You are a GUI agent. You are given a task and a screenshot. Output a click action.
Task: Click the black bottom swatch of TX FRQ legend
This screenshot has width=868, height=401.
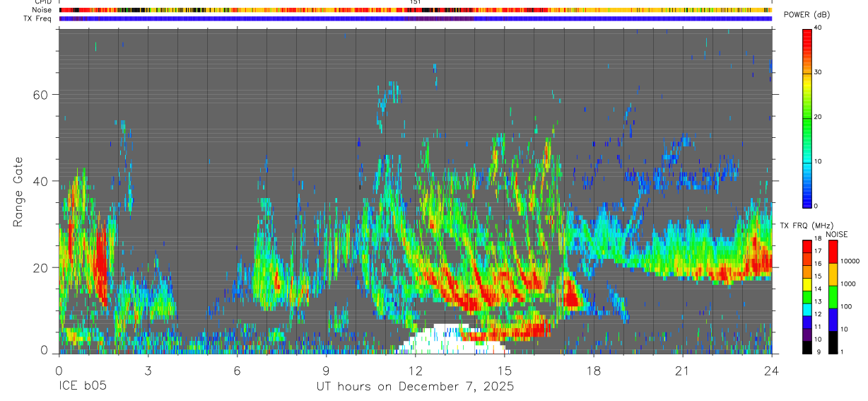pos(807,347)
